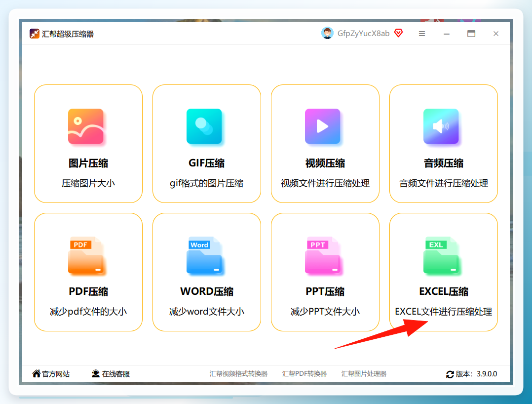Open 汇帮视频格式转换器 link
532x404 pixels.
tap(238, 374)
